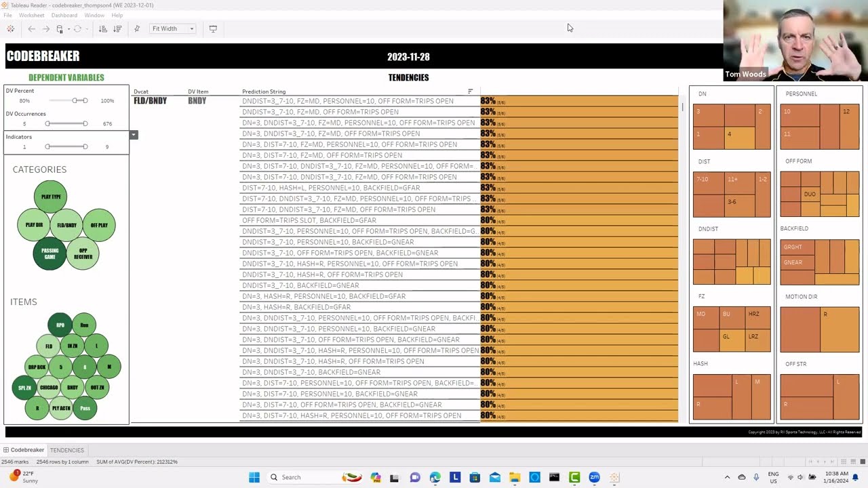868x488 pixels.
Task: Select the DRP BCK item bubble
Action: pyautogui.click(x=37, y=367)
